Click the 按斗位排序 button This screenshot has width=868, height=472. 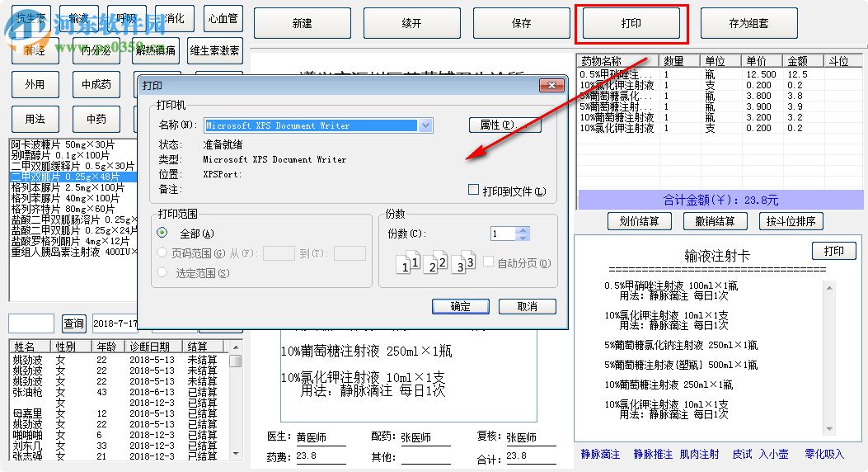791,221
